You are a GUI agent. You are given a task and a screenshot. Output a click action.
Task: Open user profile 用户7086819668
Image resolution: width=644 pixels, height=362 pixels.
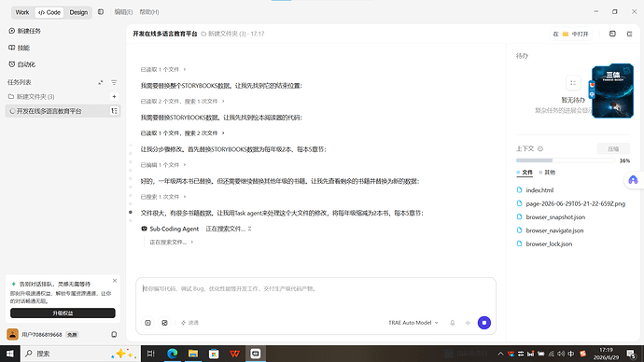tap(41, 335)
